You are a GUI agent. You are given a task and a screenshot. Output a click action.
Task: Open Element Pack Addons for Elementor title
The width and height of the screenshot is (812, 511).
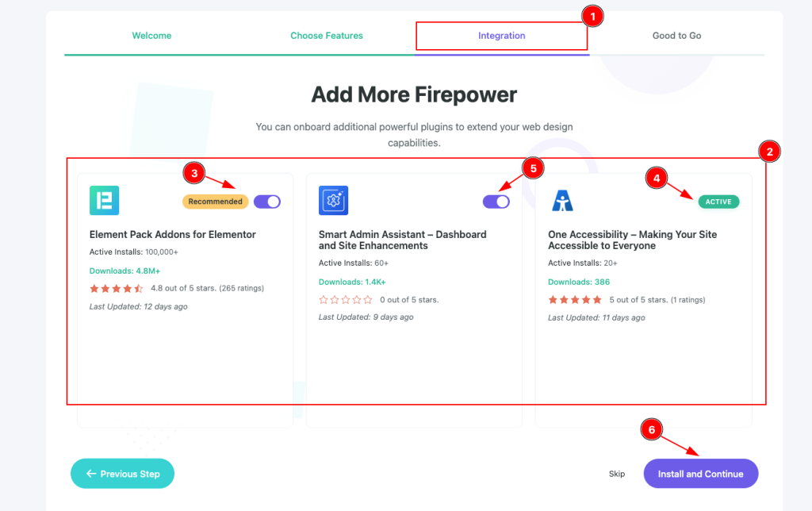point(173,235)
